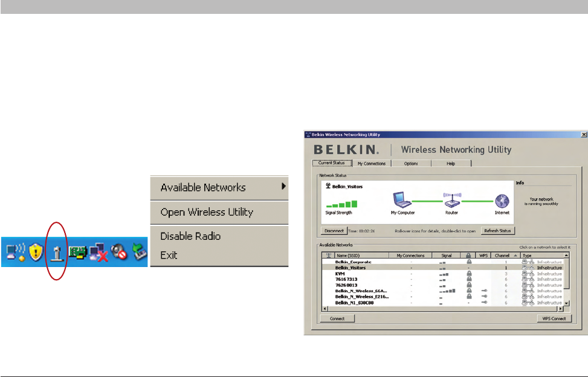Click signal bars of Belkin_N_Wireless_66A row
This screenshot has height=377, width=588.
pyautogui.click(x=447, y=291)
